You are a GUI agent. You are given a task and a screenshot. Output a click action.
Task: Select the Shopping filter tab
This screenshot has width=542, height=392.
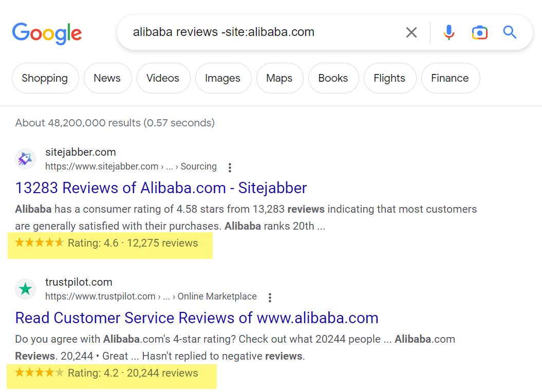click(x=45, y=78)
